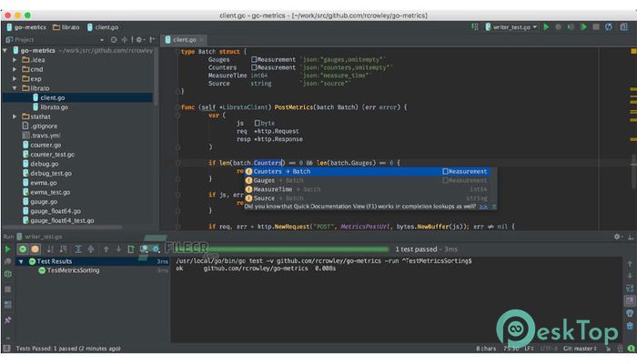Viewport: 637px width, 364px height.
Task: Click expand all icon in test toolbar
Action: (78, 249)
